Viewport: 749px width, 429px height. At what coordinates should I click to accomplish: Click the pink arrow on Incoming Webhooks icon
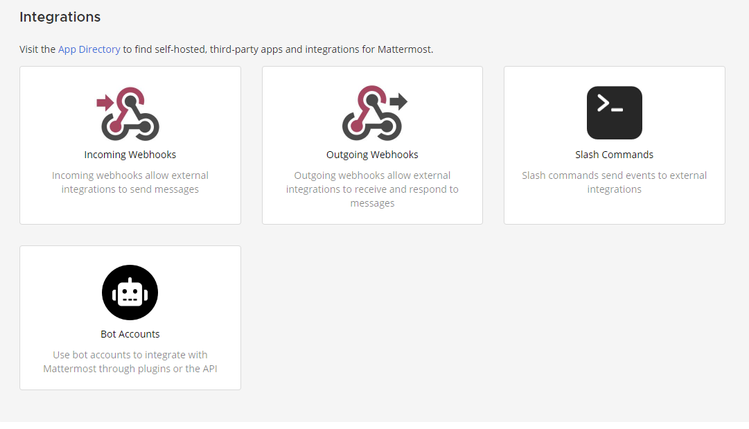[105, 102]
